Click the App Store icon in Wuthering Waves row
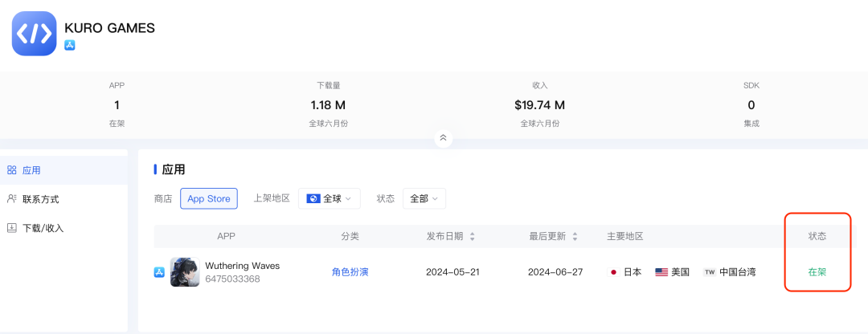Screen dimensions: 868x334 (x=159, y=272)
